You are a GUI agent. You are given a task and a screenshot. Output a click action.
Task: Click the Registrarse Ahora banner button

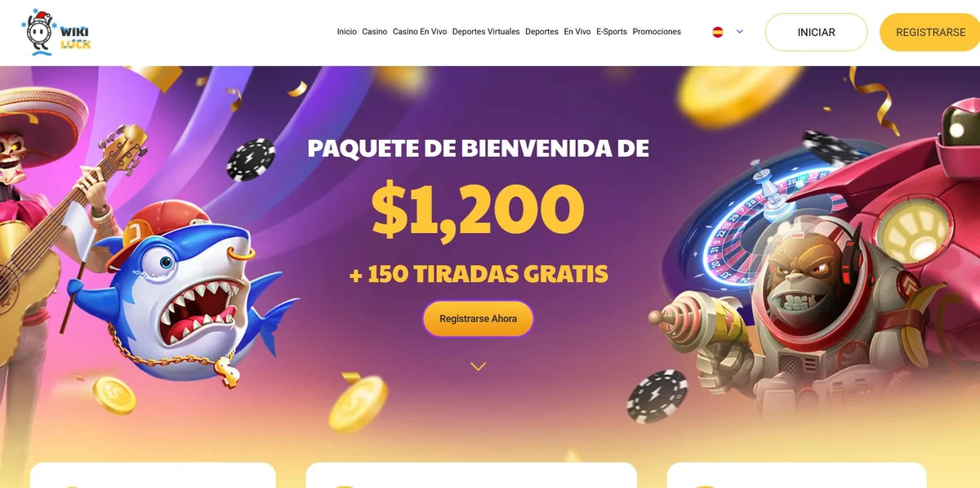[x=479, y=319]
